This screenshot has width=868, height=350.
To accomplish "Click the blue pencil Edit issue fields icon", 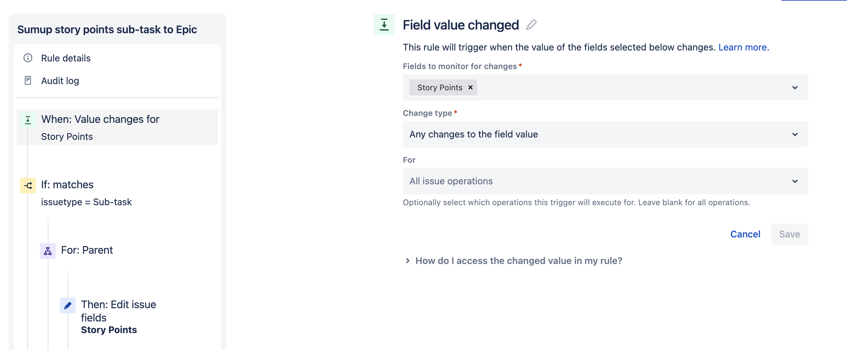I will 68,305.
